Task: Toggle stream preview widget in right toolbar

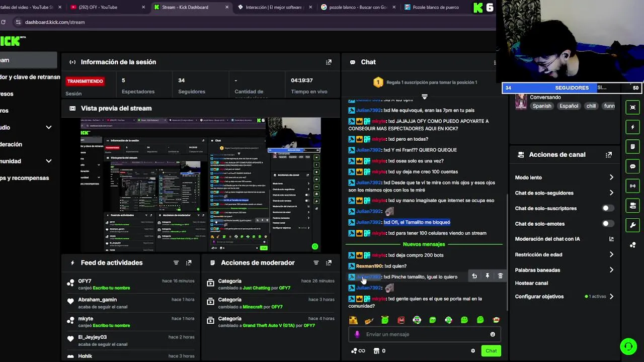Action: click(633, 107)
